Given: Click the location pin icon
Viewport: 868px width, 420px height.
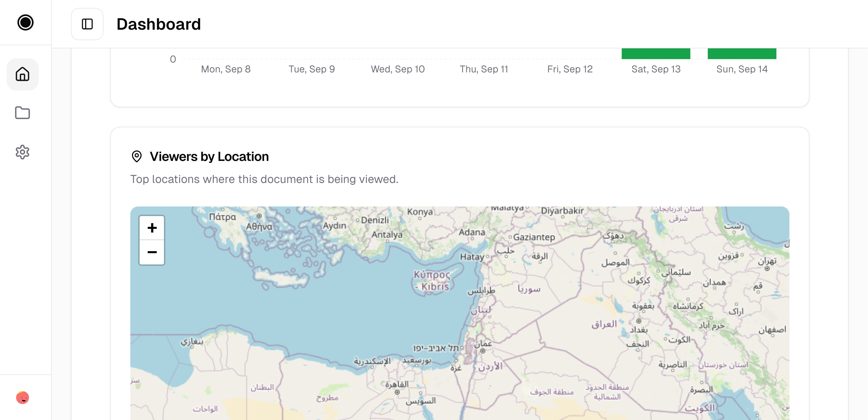Looking at the screenshot, I should click(x=137, y=156).
